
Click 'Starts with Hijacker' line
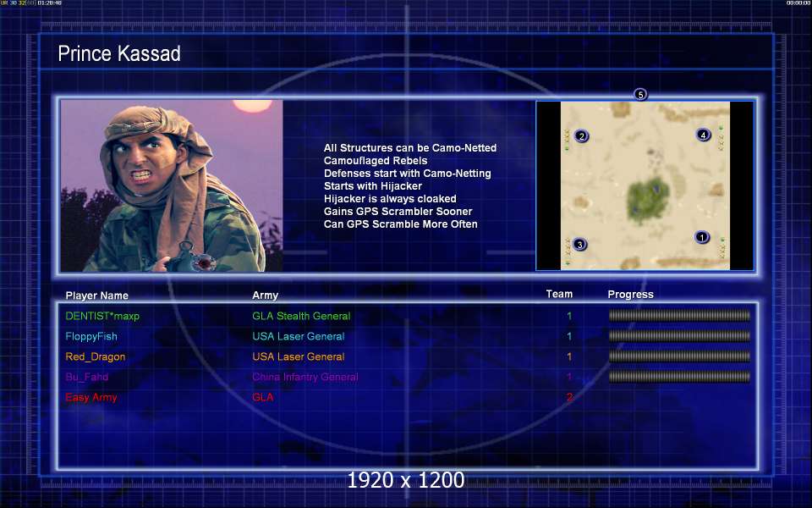coord(373,186)
